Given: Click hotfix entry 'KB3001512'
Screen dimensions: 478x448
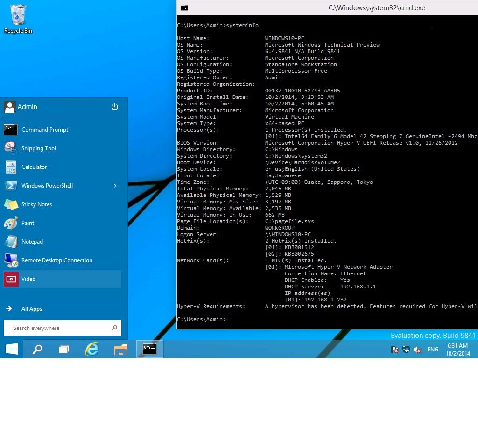Looking at the screenshot, I should pos(299,247).
